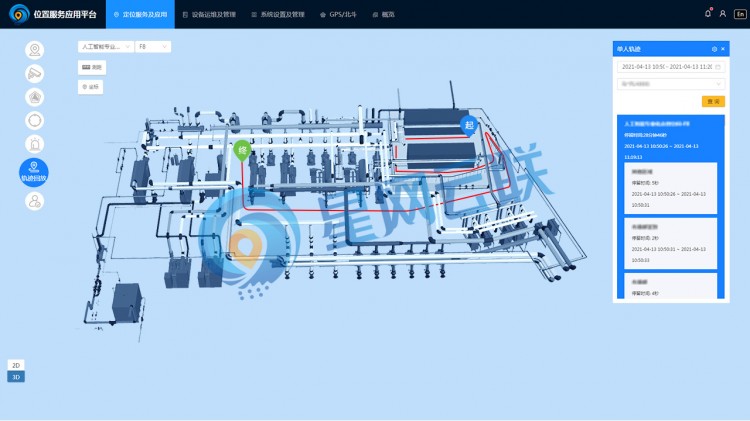The width and height of the screenshot is (750, 421).
Task: Click the 坐标 coordinate button
Action: click(91, 87)
